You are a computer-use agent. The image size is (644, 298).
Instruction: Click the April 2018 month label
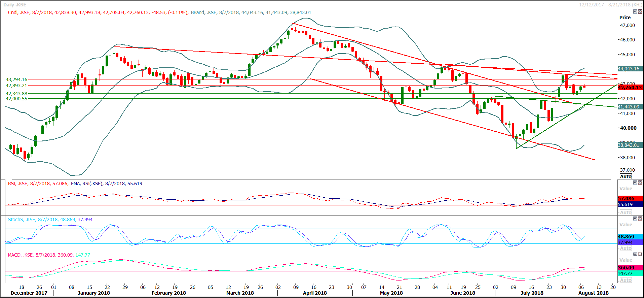(315, 293)
